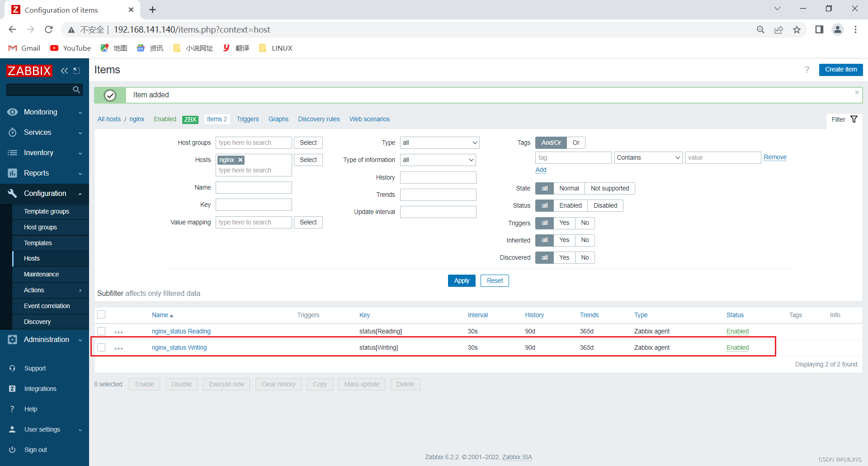Click the Monitoring eye icon
868x466 pixels.
13,112
